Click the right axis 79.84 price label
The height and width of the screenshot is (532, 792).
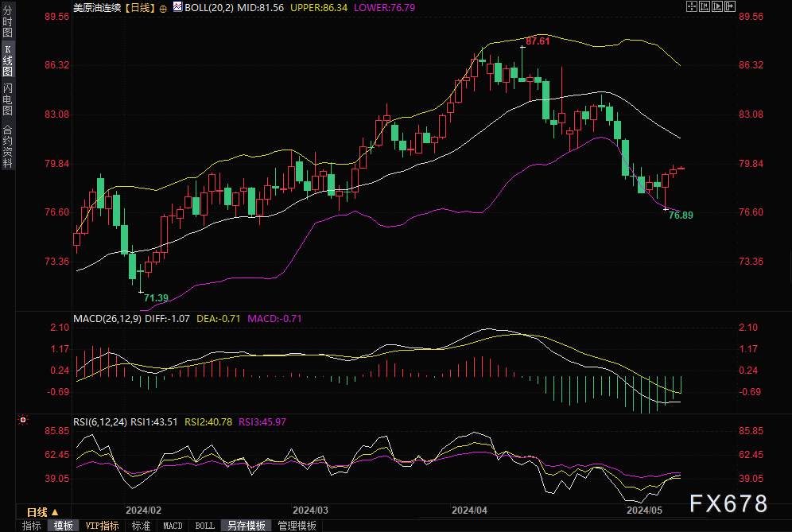click(x=751, y=164)
